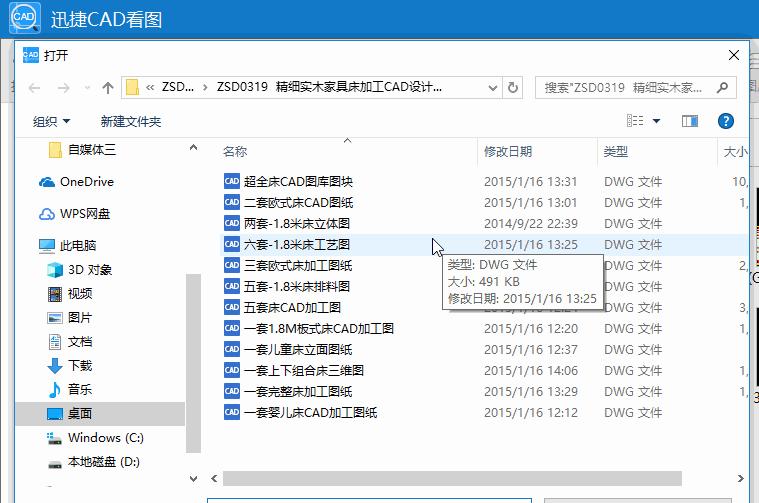The image size is (759, 503).
Task: Open help with the question mark icon
Action: (726, 121)
